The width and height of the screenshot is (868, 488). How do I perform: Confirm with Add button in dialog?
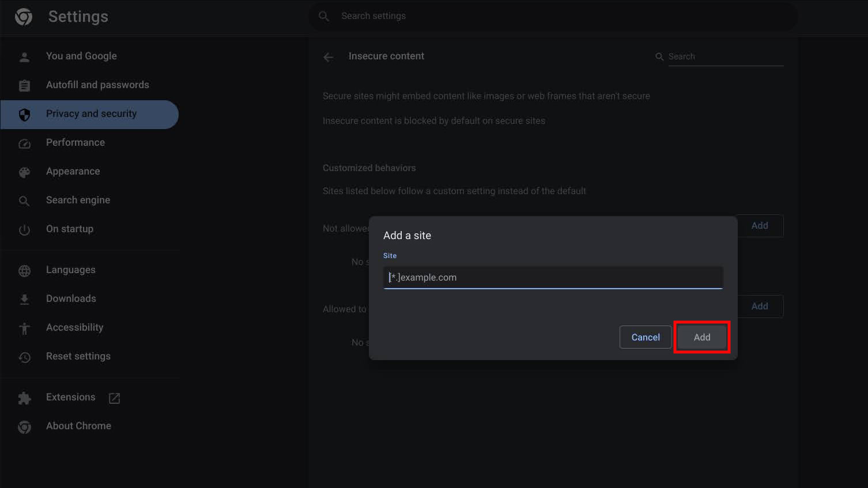coord(701,337)
